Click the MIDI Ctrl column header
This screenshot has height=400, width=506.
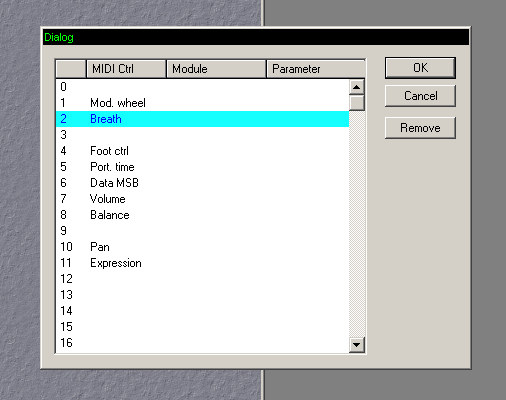pyautogui.click(x=126, y=69)
